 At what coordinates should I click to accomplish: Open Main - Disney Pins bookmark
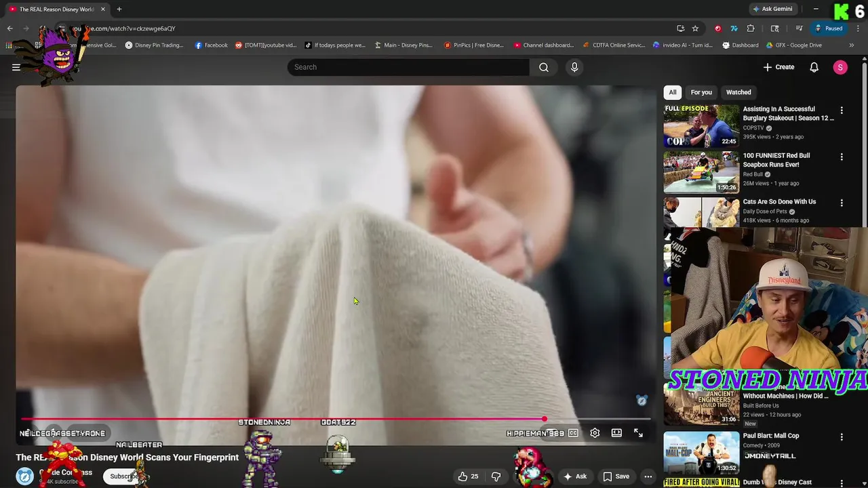[x=403, y=45]
